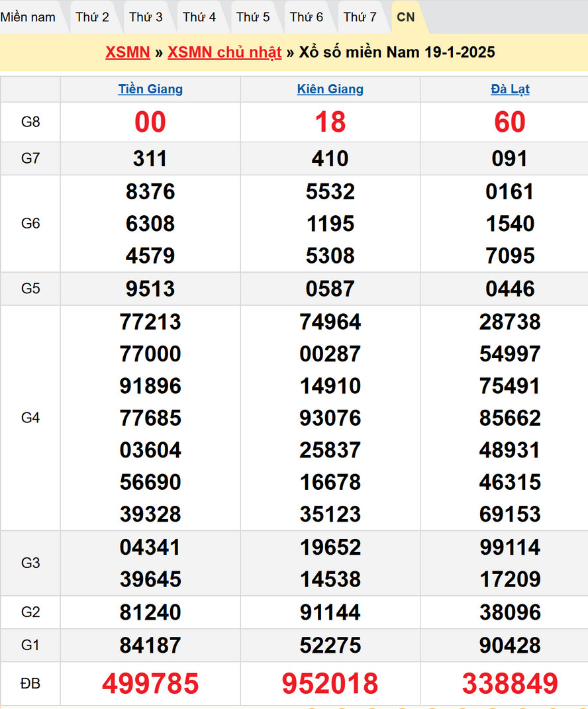This screenshot has height=709, width=588.
Task: Open the Miền nam tab
Action: [x=28, y=17]
